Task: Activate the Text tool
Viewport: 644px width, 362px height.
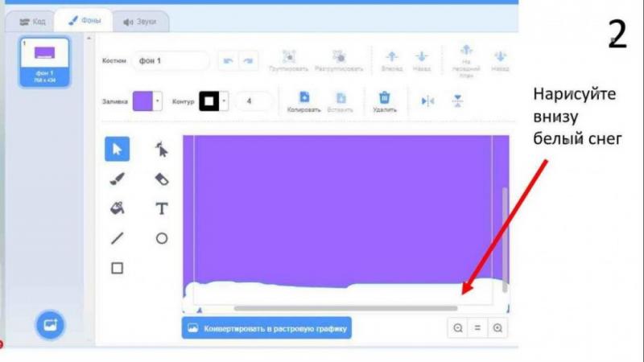Action: [x=162, y=208]
